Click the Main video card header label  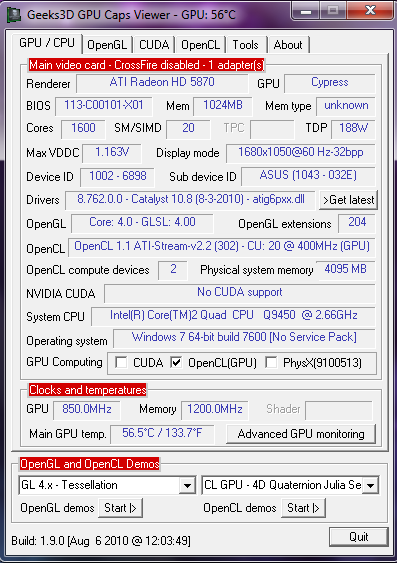tap(146, 65)
